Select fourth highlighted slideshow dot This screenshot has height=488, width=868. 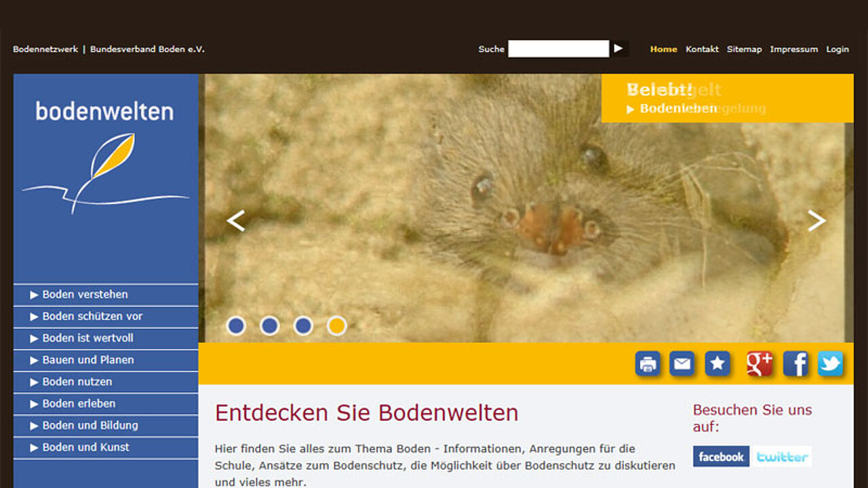(x=337, y=326)
